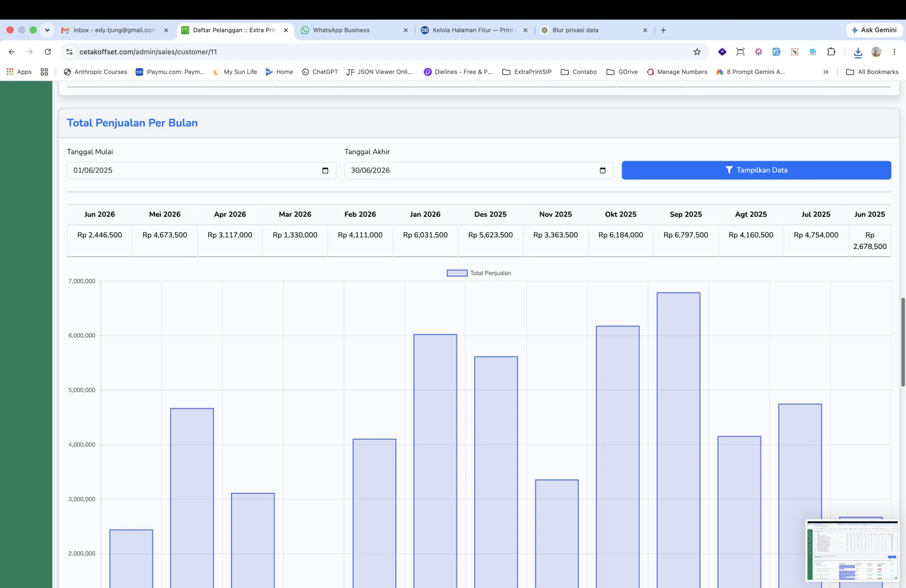This screenshot has width=906, height=588.
Task: Open a new browser tab
Action: tap(663, 30)
